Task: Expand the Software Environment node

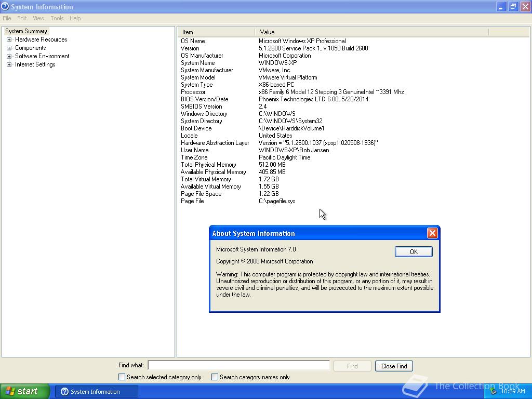Action: coord(9,56)
